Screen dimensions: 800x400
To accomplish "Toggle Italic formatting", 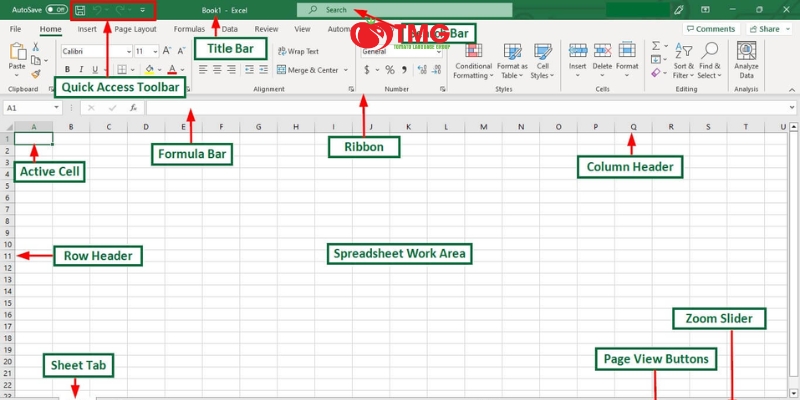I will pos(81,69).
